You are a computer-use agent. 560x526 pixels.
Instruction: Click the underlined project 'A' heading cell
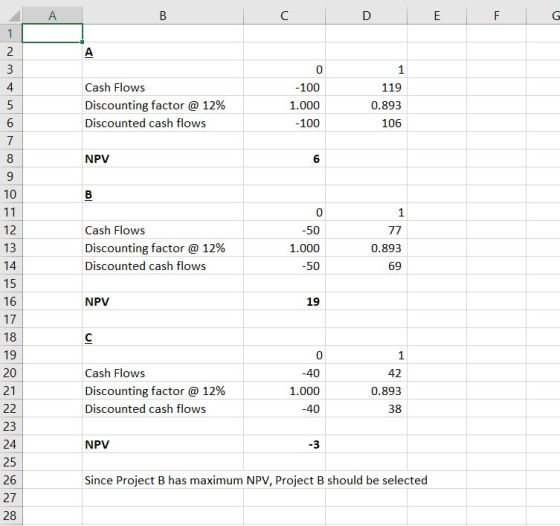163,51
